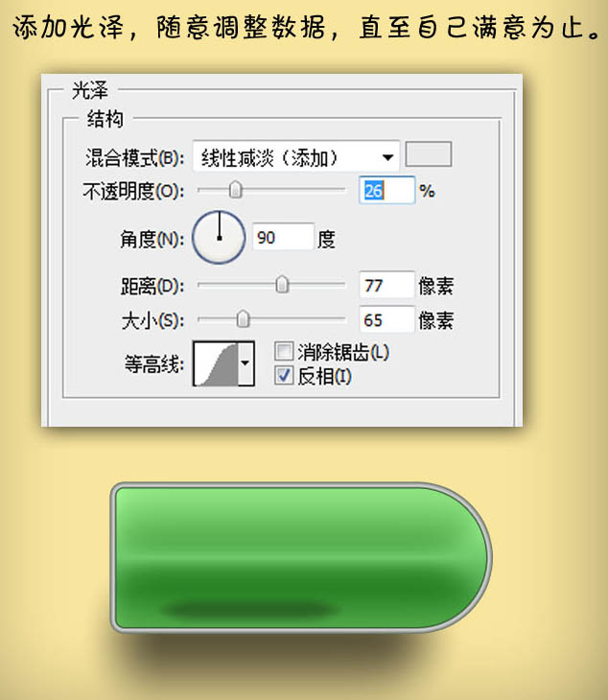
Task: Click the 距离 slider track left end
Action: point(201,285)
